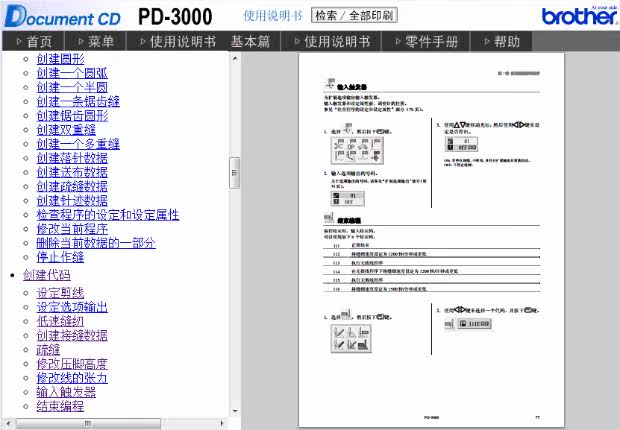Open the 菜单 menu item
This screenshot has width=620, height=430.
coord(95,41)
